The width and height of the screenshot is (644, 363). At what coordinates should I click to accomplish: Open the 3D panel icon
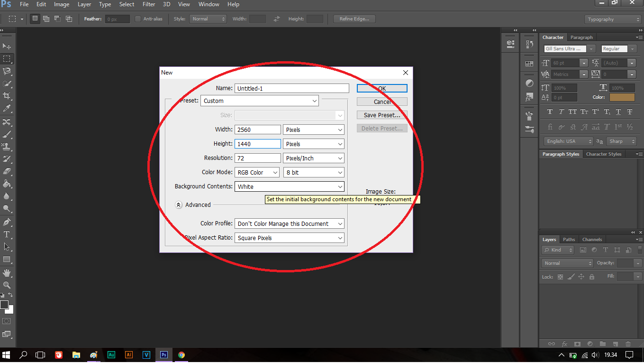click(510, 44)
